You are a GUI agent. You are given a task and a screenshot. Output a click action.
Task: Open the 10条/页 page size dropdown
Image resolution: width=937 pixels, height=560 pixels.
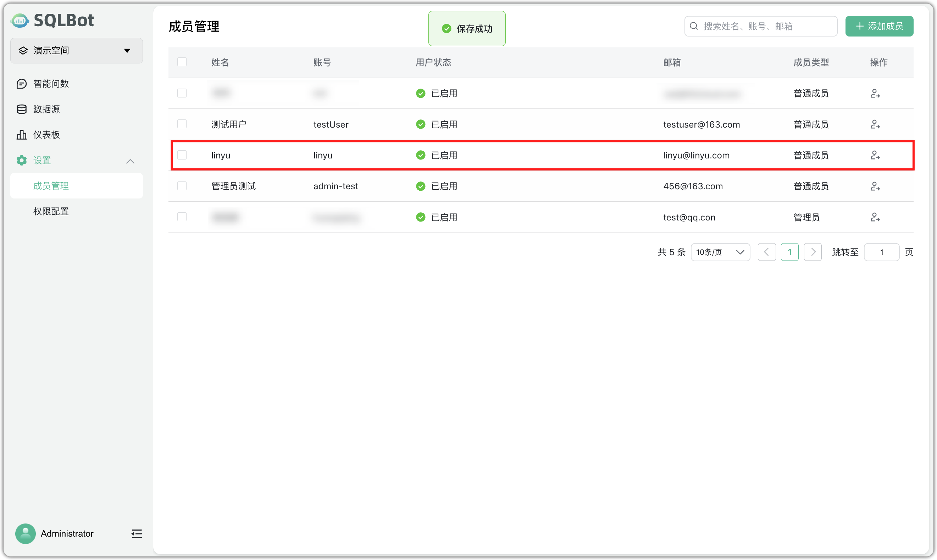pos(720,252)
